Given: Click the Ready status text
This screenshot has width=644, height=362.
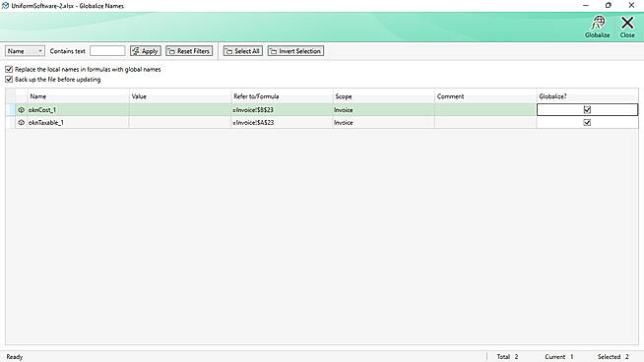Looking at the screenshot, I should click(15, 357).
